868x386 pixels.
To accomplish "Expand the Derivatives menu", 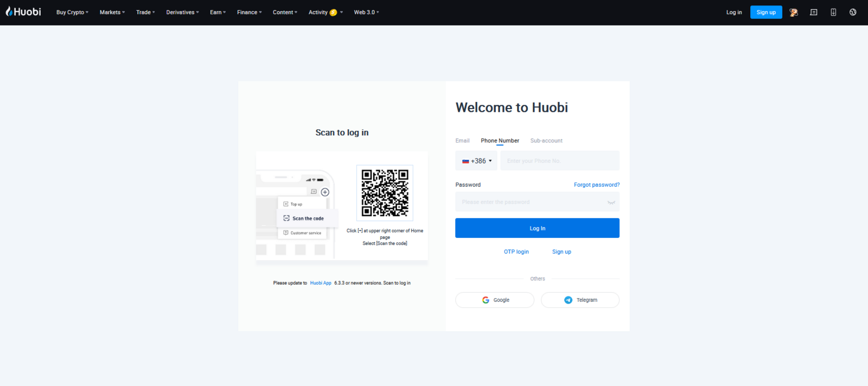I will pos(182,12).
